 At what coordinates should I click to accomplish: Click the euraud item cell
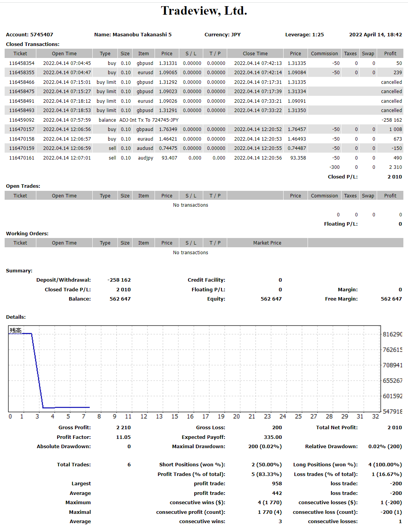click(x=145, y=139)
